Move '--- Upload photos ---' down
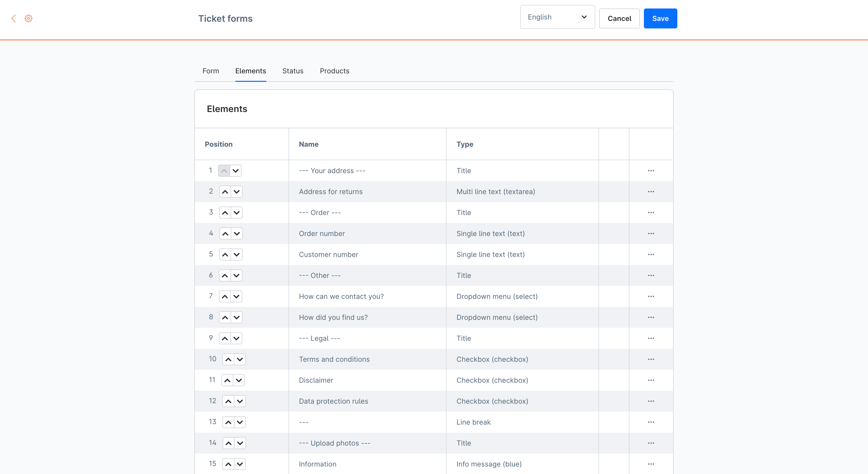 coord(240,443)
